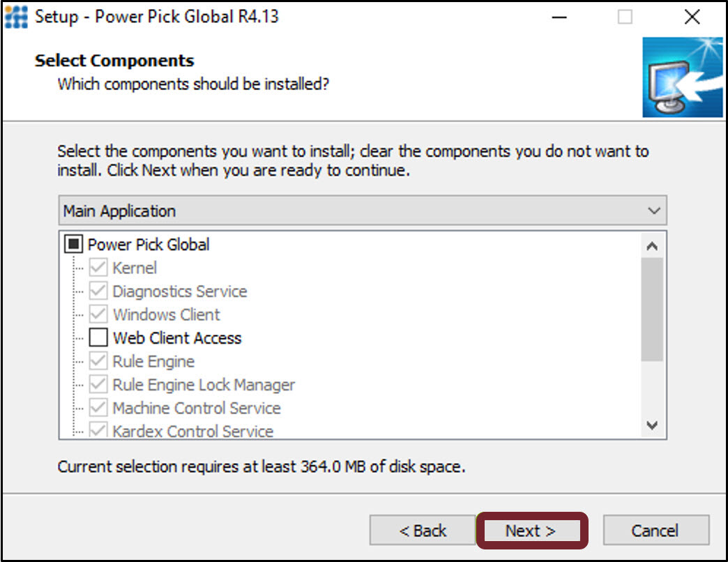Enable the Web Client Access component
Image resolution: width=728 pixels, height=562 pixels.
98,337
